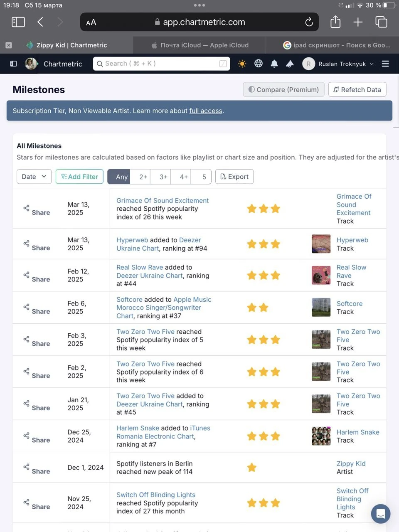Open the AA reader text options
This screenshot has width=399, height=532.
pos(91,22)
